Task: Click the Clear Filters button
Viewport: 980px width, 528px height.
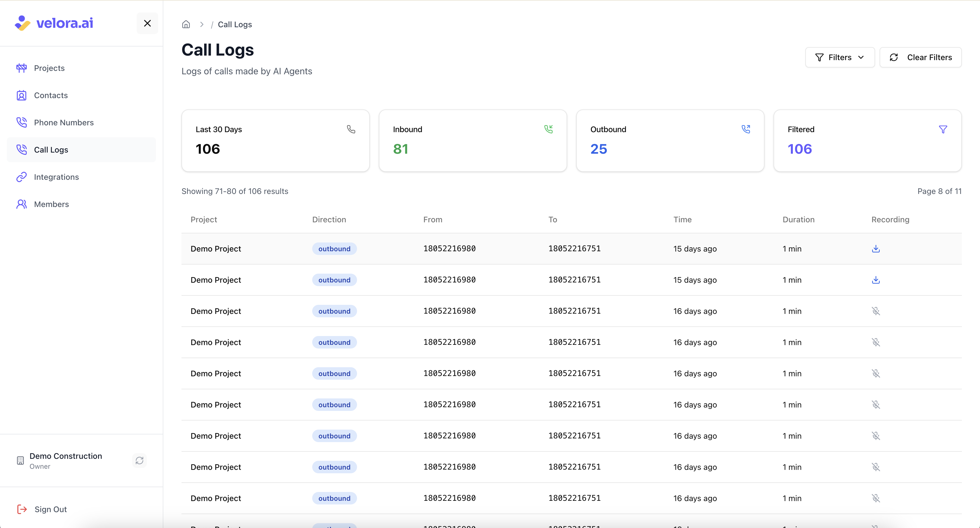Action: (x=920, y=58)
